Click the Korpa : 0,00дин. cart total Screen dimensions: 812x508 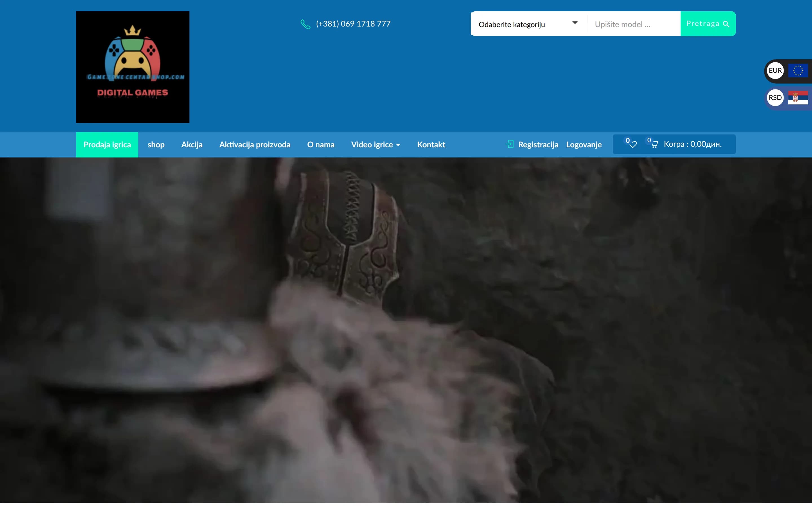(692, 144)
